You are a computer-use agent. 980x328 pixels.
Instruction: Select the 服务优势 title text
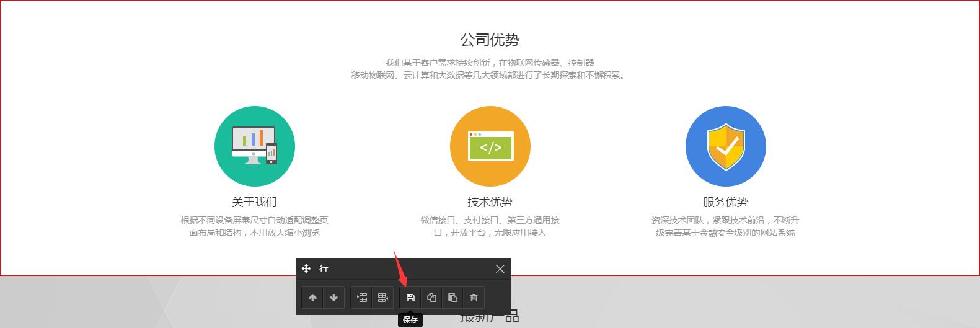(725, 202)
